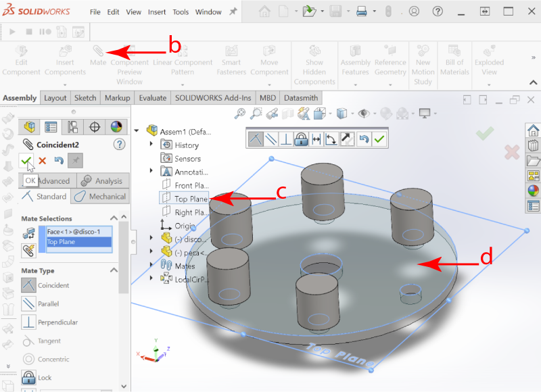The height and width of the screenshot is (392, 541).
Task: Click the Zoom to Area icon
Action: [256, 113]
